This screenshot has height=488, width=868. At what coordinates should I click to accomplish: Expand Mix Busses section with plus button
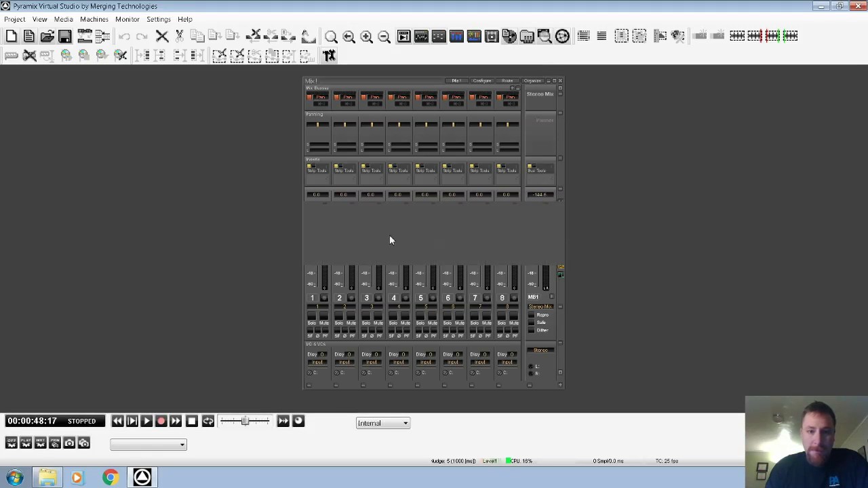point(512,87)
